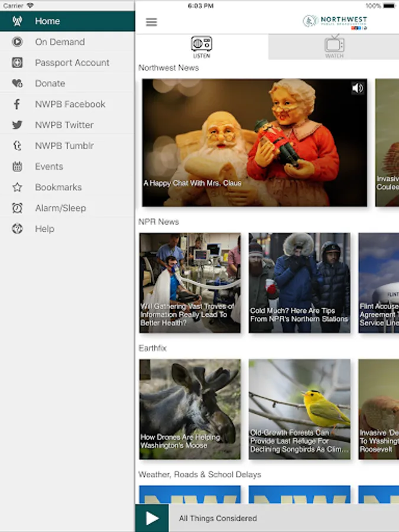399x532 pixels.
Task: Tap the radio icon in the Listen tab
Action: click(x=202, y=44)
